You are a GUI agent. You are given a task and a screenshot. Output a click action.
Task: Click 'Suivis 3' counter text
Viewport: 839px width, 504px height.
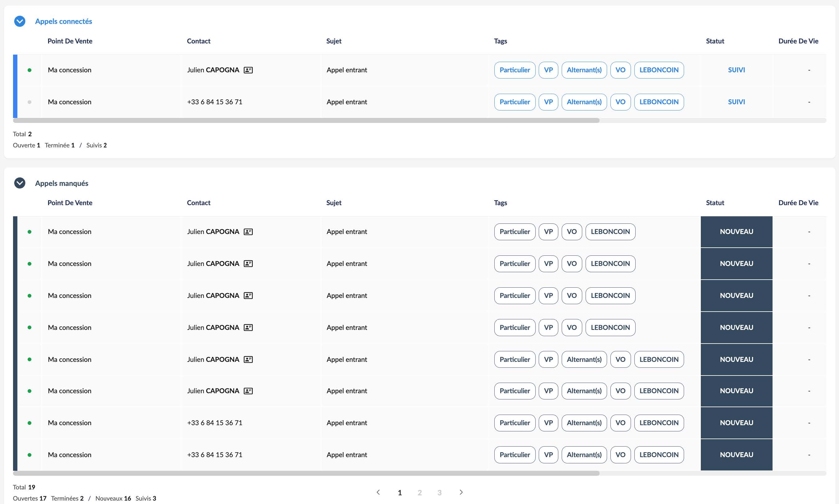pyautogui.click(x=146, y=498)
